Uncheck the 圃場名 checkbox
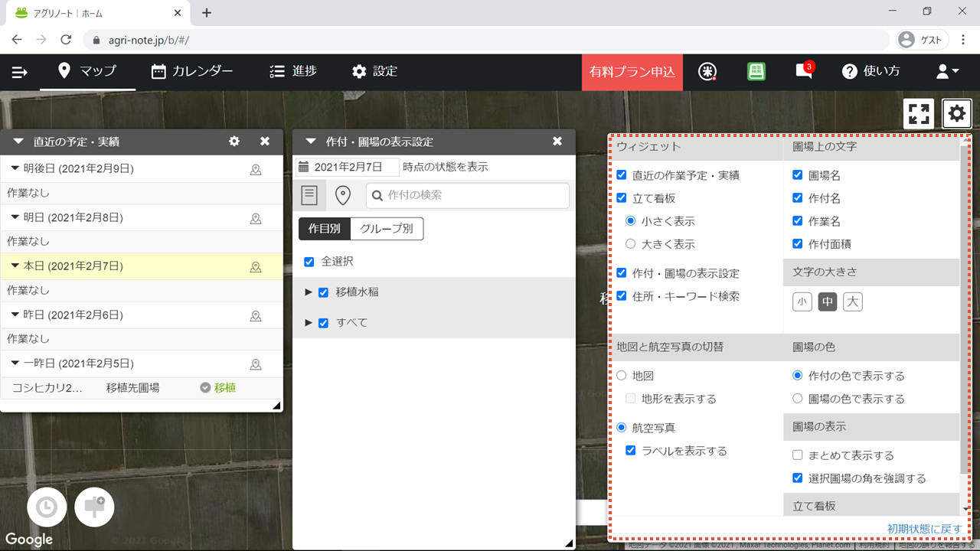The width and height of the screenshot is (980, 551). 797,175
